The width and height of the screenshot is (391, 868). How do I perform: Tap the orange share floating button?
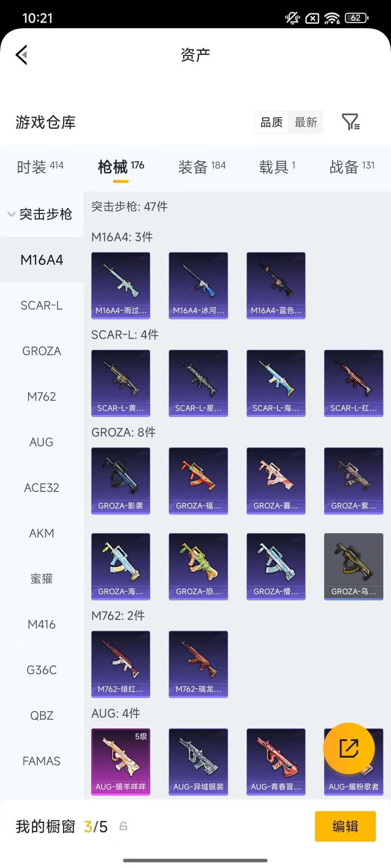(349, 748)
